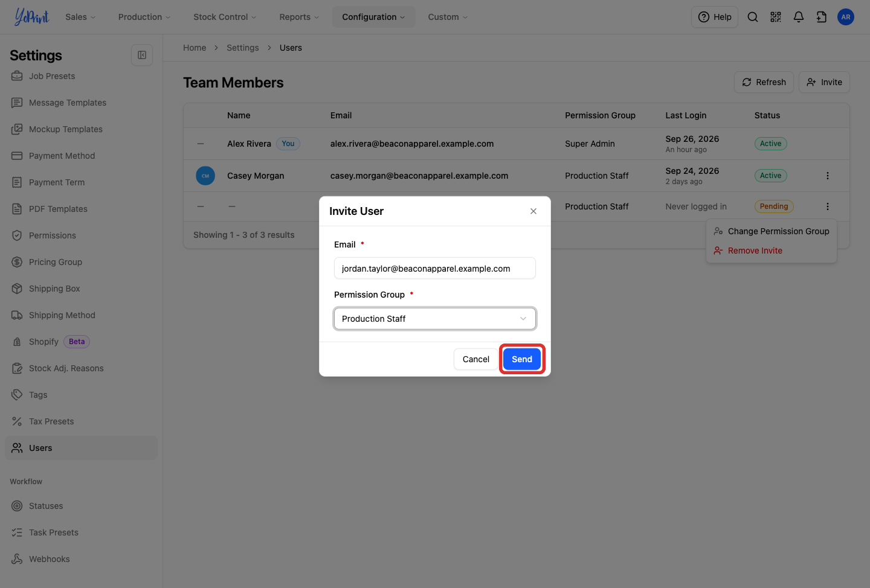Collapse the Settings sidebar panel icon
870x588 pixels.
click(x=142, y=55)
